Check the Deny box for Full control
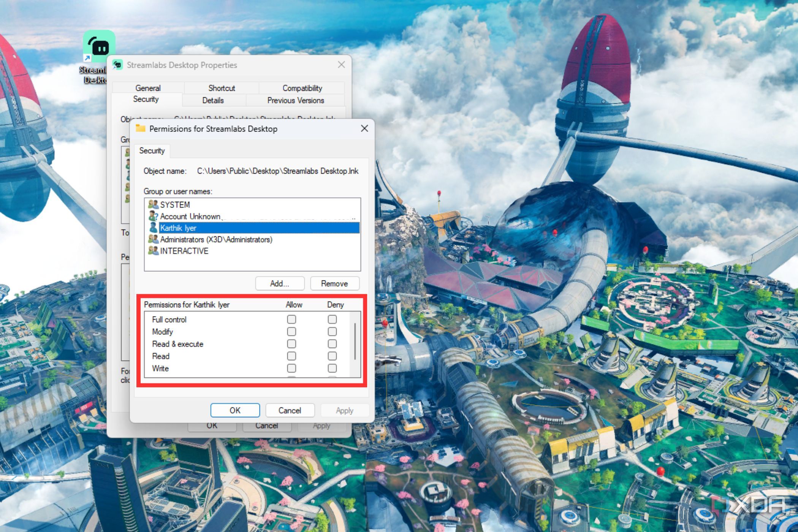The width and height of the screenshot is (798, 532). click(x=332, y=319)
